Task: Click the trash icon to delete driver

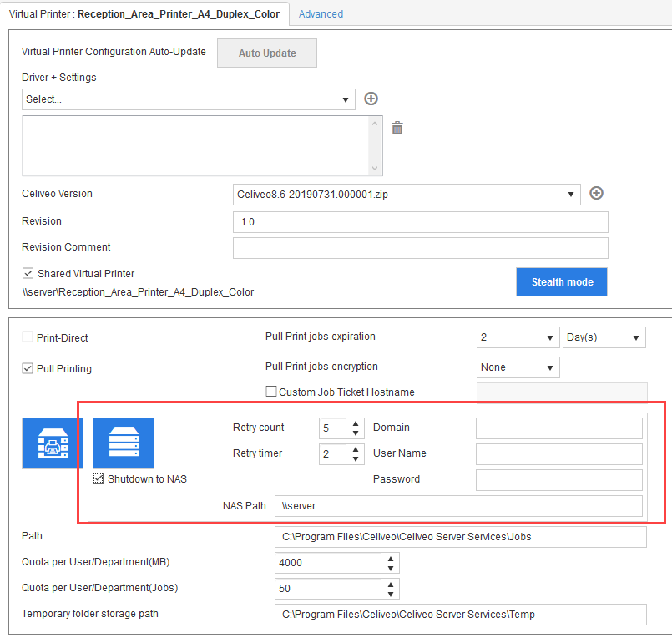Action: point(398,128)
